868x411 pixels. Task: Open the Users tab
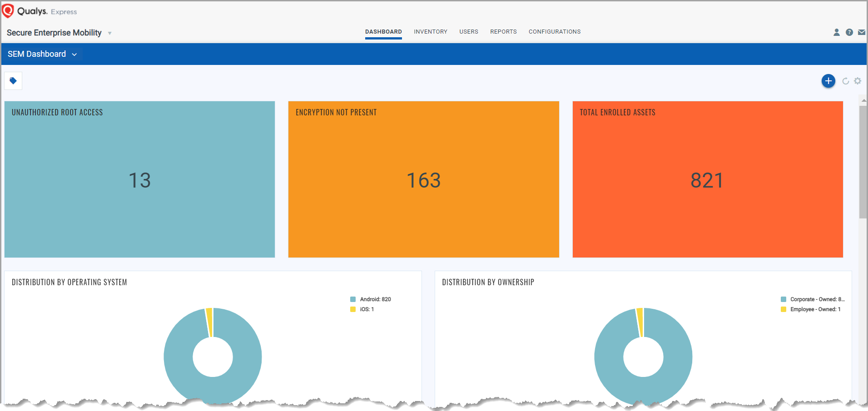tap(469, 32)
